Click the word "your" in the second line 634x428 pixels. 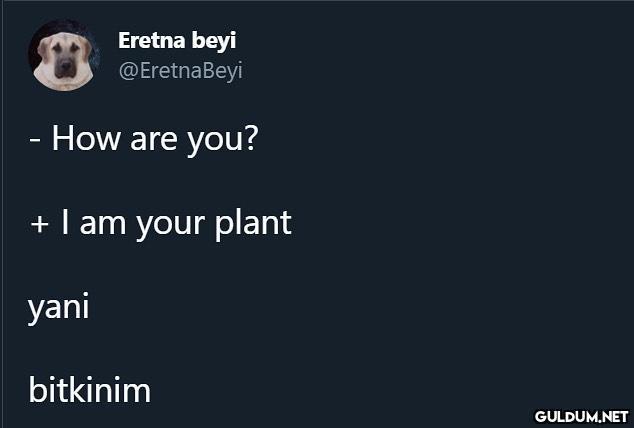pos(170,223)
